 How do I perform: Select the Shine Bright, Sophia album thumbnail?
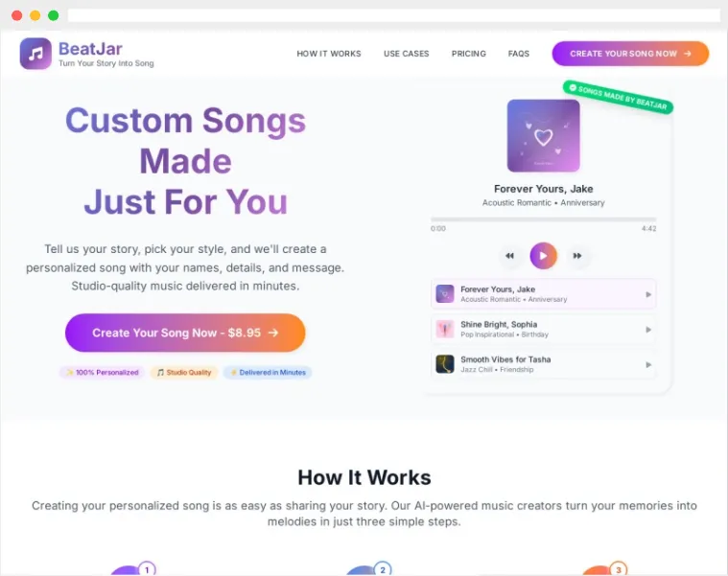[x=445, y=330]
